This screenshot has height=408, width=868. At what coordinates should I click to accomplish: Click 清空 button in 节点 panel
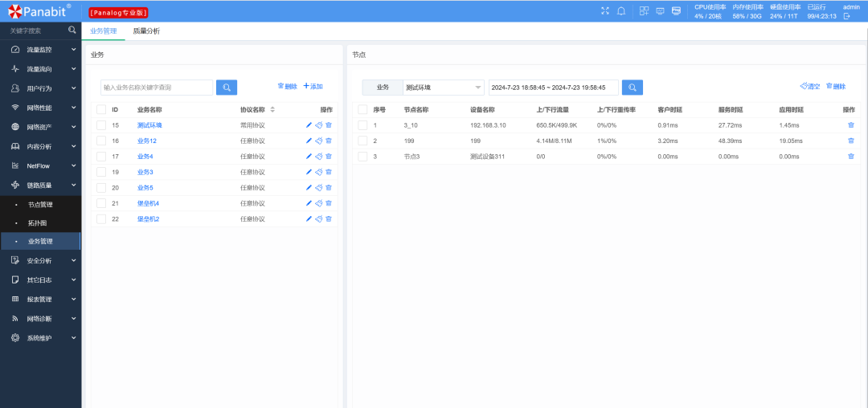coord(810,86)
